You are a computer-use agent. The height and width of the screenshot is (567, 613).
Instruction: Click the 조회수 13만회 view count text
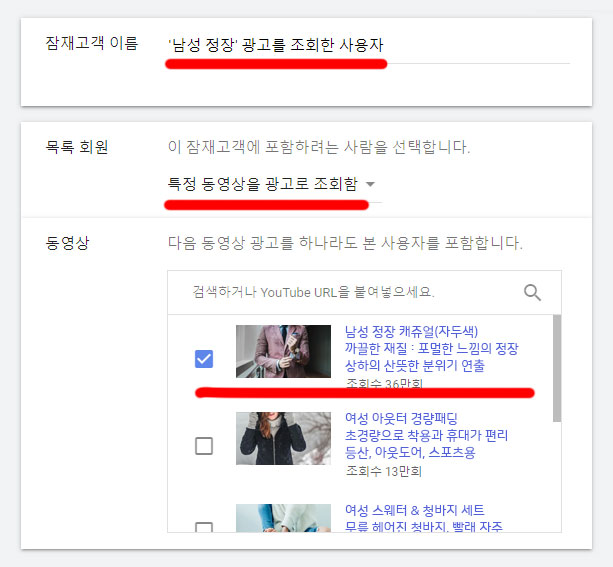coord(384,471)
